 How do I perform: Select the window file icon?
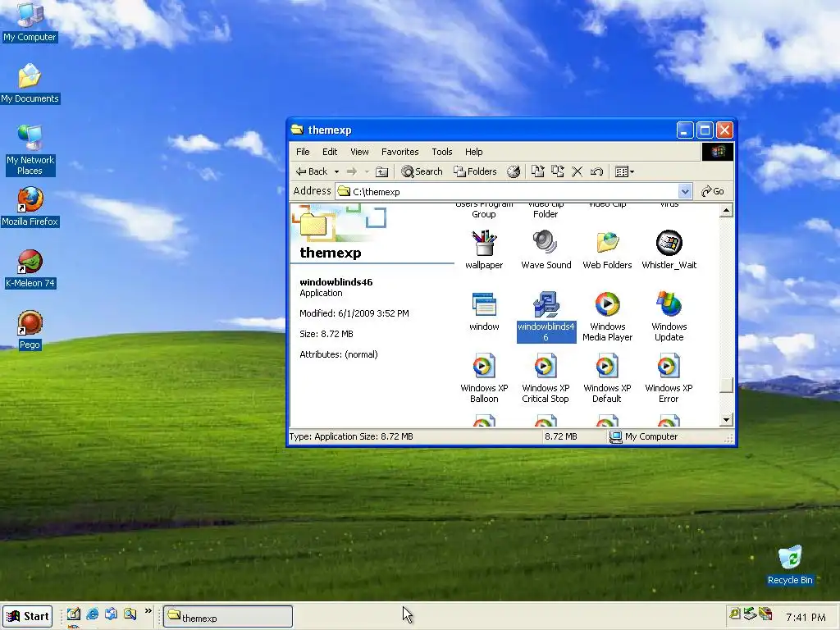pyautogui.click(x=484, y=311)
